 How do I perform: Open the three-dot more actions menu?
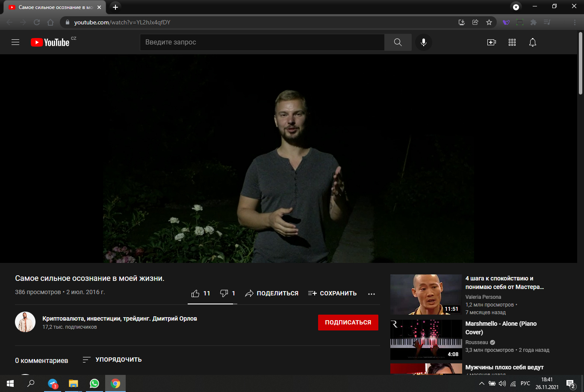[371, 294]
